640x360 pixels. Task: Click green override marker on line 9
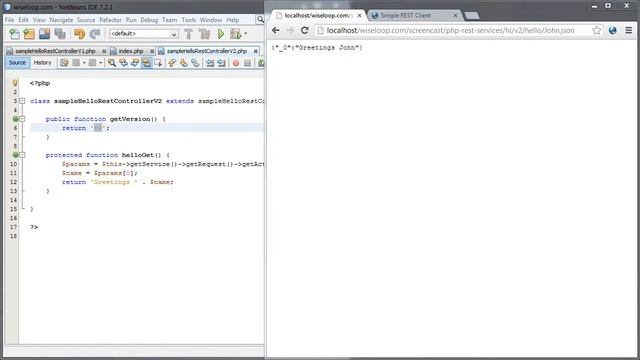15,155
